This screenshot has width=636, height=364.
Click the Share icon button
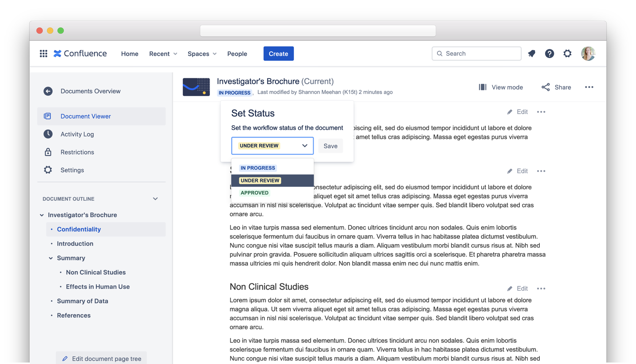pyautogui.click(x=545, y=87)
